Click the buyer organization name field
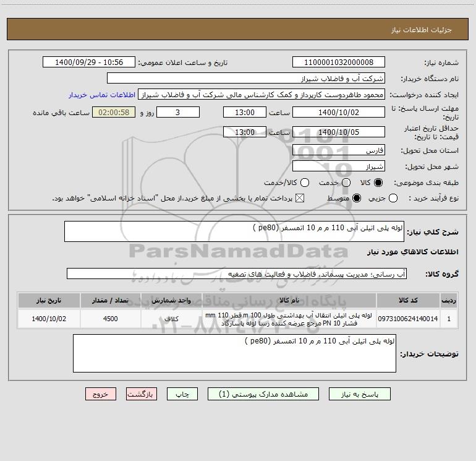The width and height of the screenshot is (476, 461). coord(246,79)
